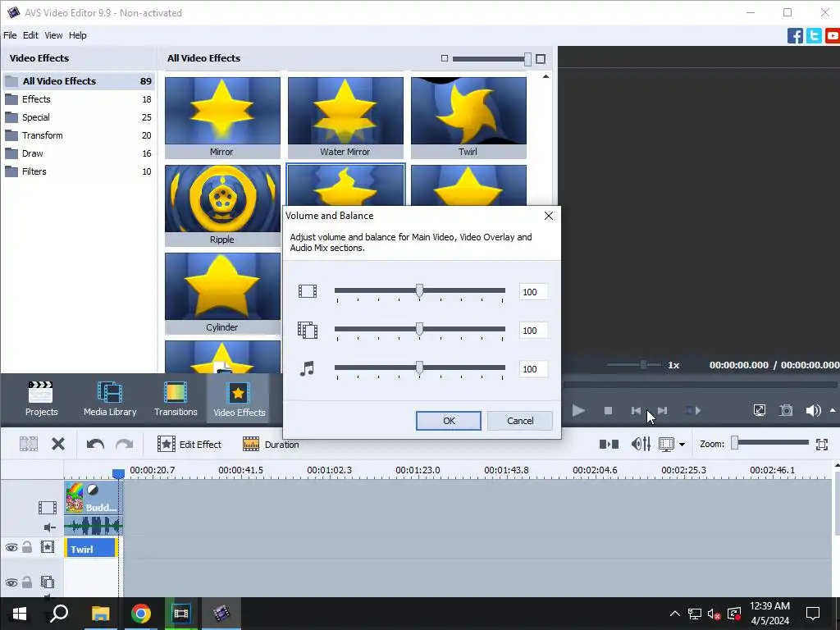The image size is (840, 630).
Task: Switch preview to full screen
Action: pyautogui.click(x=759, y=410)
